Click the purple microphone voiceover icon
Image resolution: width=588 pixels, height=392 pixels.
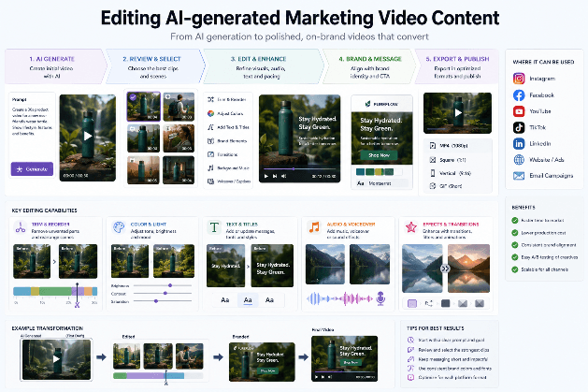(x=380, y=298)
